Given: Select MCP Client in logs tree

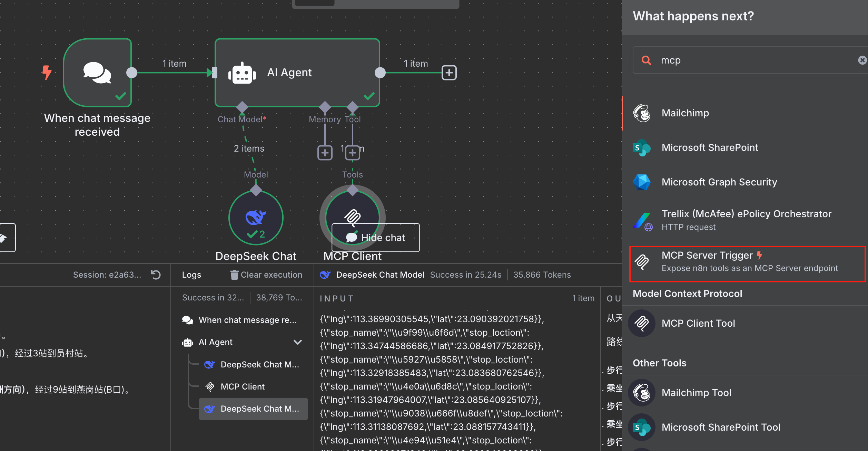Looking at the screenshot, I should 243,387.
